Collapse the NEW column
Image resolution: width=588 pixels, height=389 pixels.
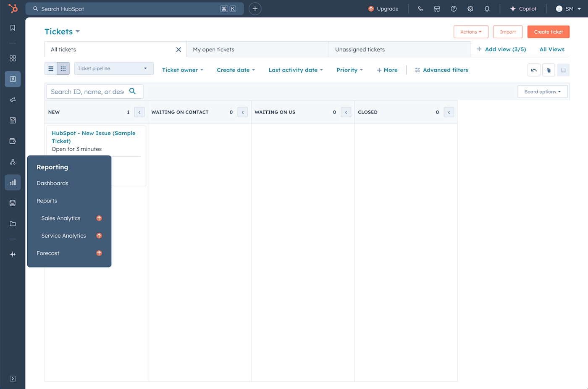pos(139,112)
